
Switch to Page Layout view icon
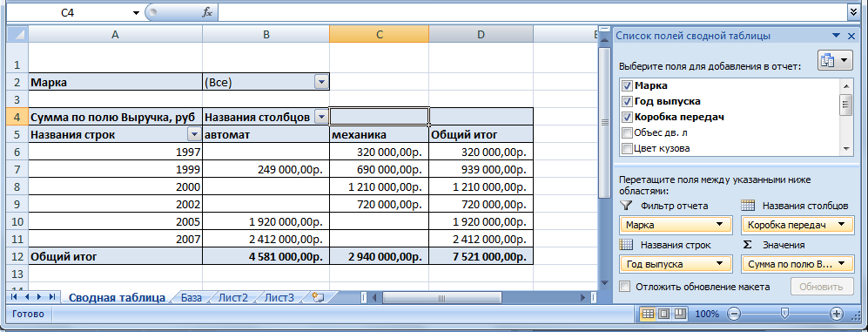click(x=663, y=315)
